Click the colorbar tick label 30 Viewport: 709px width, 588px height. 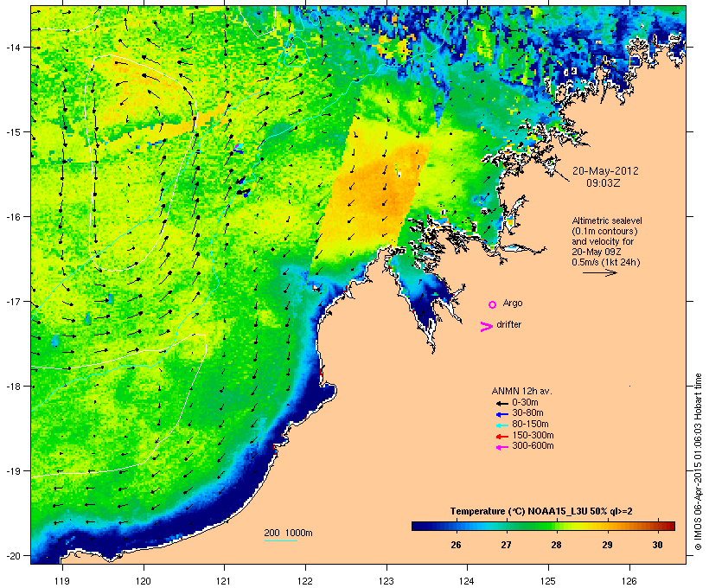(657, 545)
